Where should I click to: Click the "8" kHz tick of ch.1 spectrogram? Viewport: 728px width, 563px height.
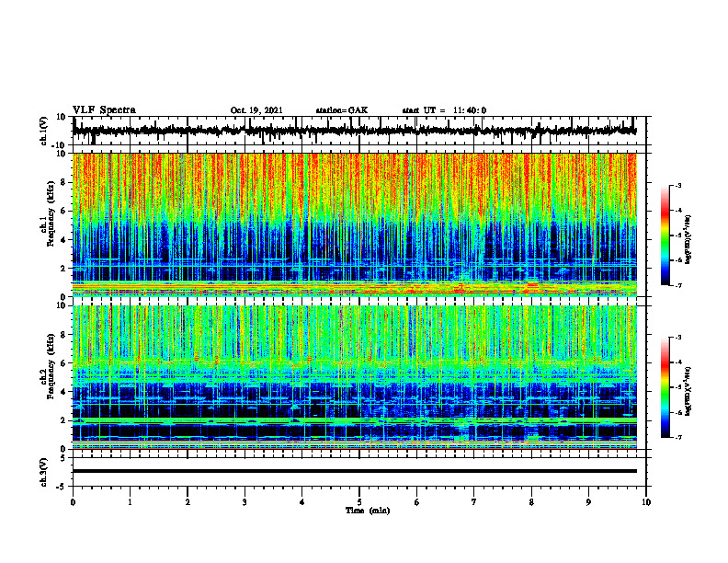pyautogui.click(x=63, y=182)
